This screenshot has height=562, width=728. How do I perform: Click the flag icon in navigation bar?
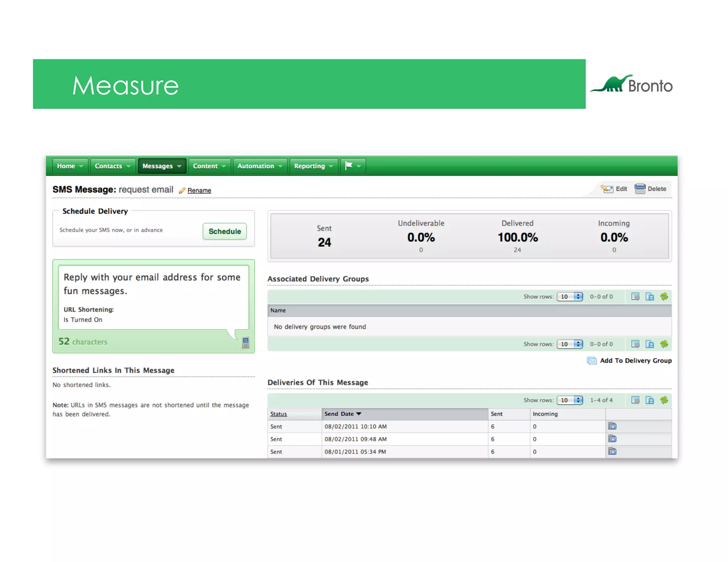349,166
